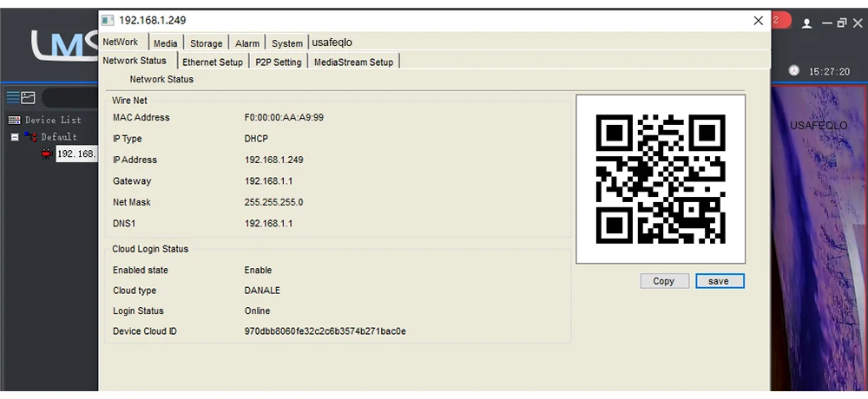The image size is (868, 399).
Task: Click the clock icon beside 15:27:20
Action: point(794,71)
